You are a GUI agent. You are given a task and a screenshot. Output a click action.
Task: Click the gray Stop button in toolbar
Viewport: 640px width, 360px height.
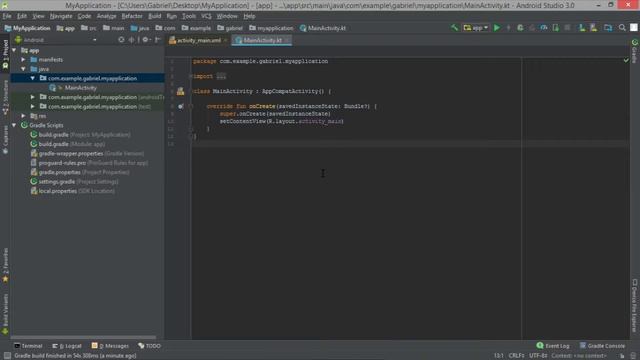coord(567,28)
